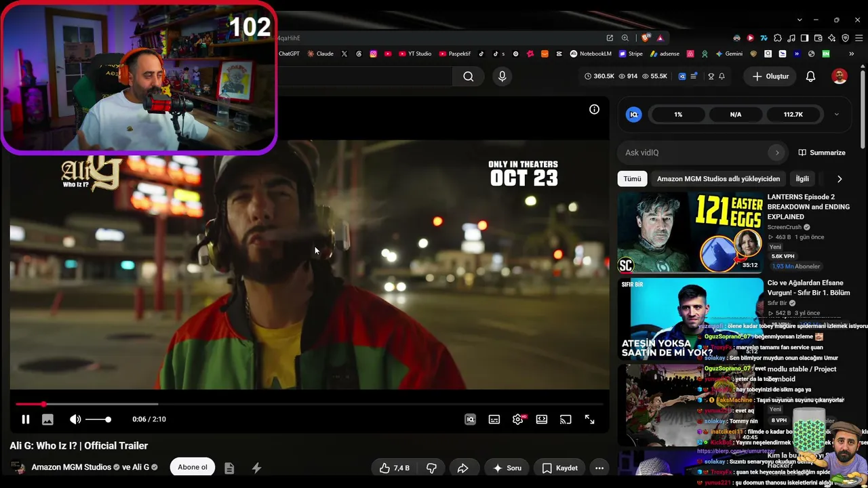Click the vidIQ thumbnail icon beside pause
This screenshot has height=488, width=868.
click(x=47, y=420)
